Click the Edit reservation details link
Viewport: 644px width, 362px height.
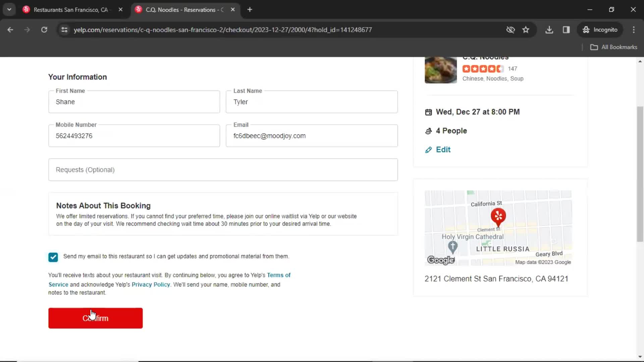pyautogui.click(x=443, y=149)
